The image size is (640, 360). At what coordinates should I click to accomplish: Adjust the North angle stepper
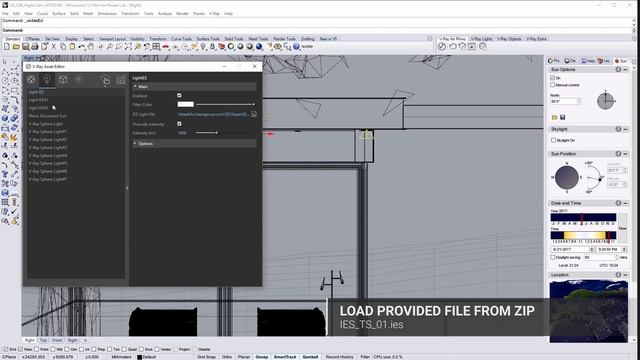[x=579, y=101]
